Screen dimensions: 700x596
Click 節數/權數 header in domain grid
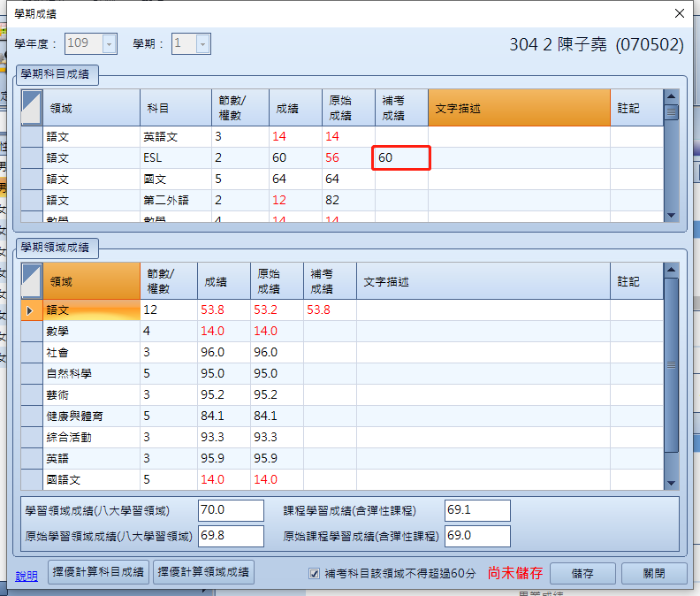click(169, 281)
